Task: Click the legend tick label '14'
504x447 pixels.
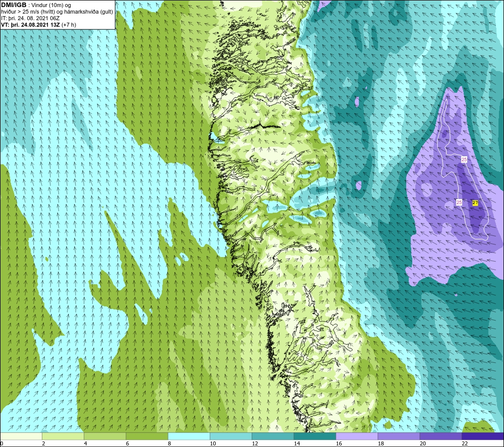Action: click(297, 444)
